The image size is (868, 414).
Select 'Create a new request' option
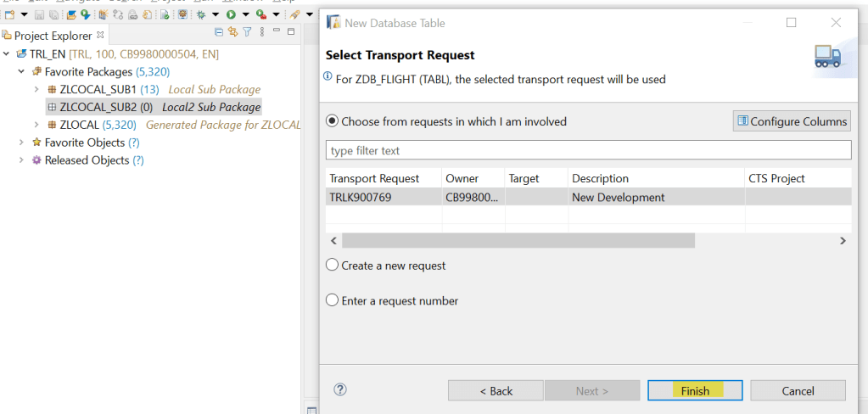coord(333,266)
